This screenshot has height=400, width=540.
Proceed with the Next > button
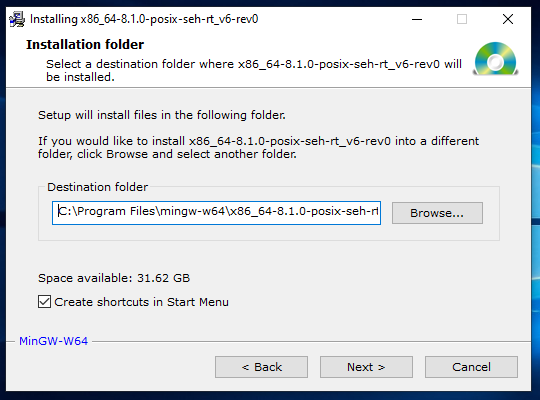(366, 367)
